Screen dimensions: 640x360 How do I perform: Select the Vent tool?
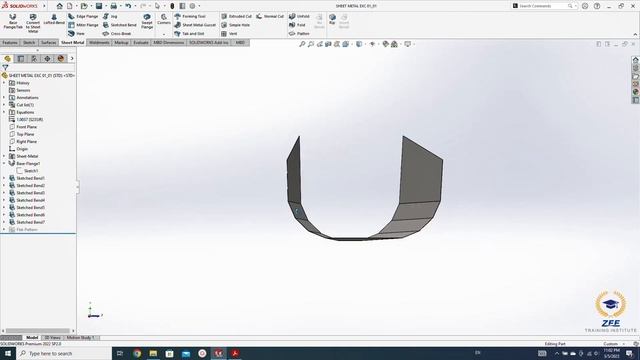point(229,33)
